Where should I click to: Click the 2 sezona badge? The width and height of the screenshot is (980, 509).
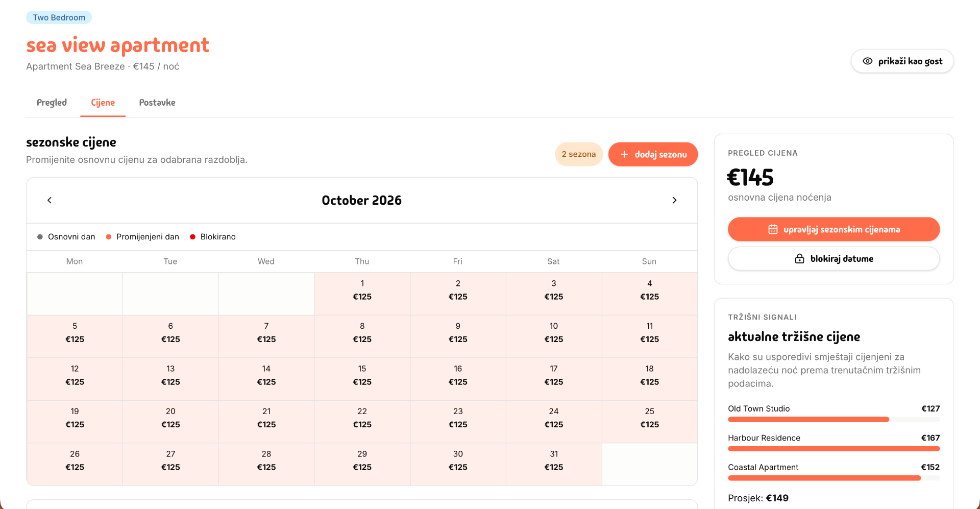[579, 154]
